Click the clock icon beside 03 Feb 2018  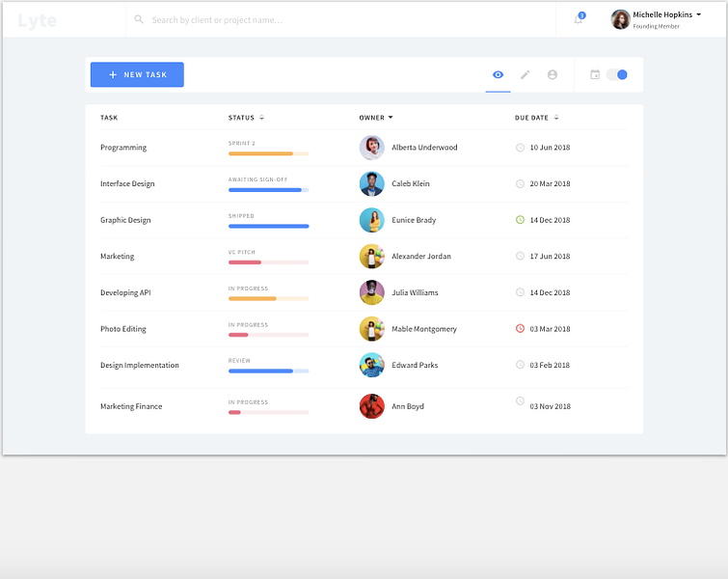pyautogui.click(x=520, y=365)
